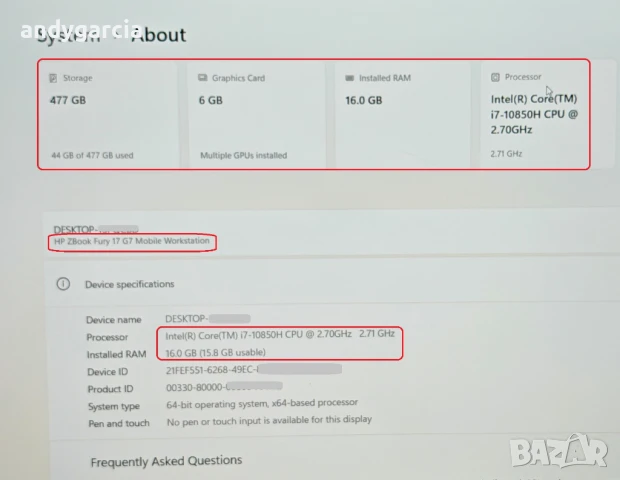Click the Graphics Card icon
The image size is (620, 480).
point(202,78)
